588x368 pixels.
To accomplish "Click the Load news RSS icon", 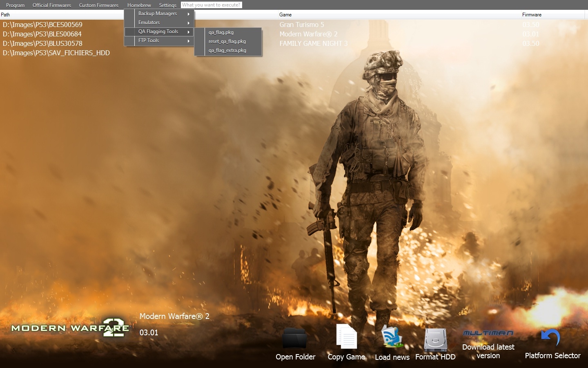I will (392, 337).
